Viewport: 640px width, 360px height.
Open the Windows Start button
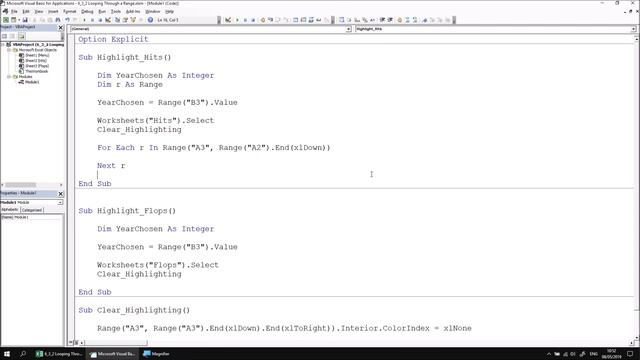click(x=7, y=354)
